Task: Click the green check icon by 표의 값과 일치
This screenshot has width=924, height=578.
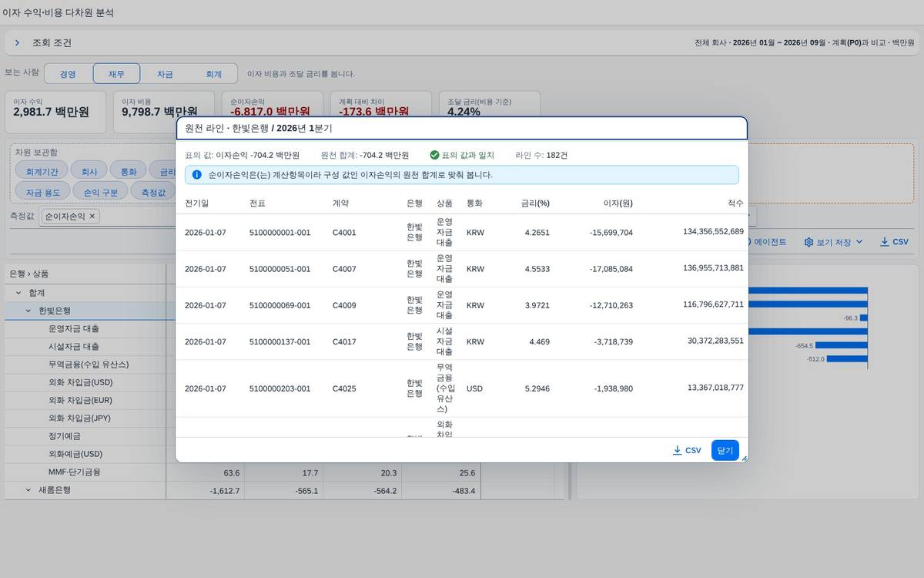Action: pos(434,155)
